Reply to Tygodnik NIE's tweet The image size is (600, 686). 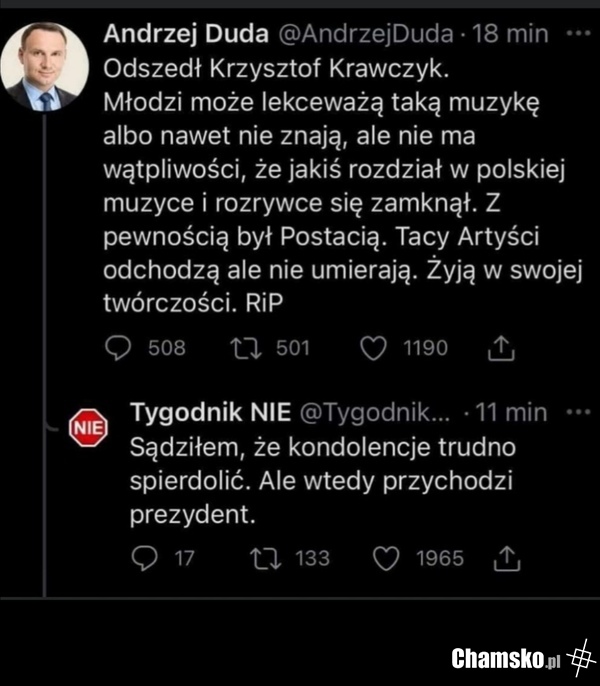[144, 558]
